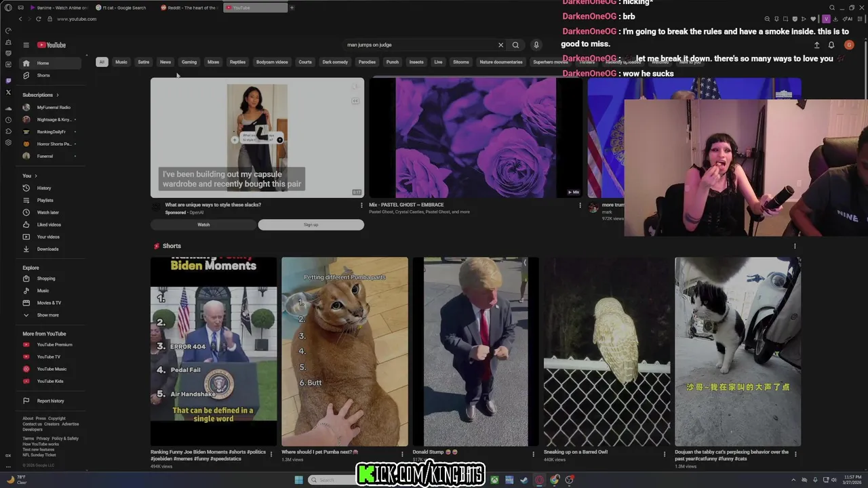Open Windows Start menu
868x488 pixels.
(x=299, y=480)
